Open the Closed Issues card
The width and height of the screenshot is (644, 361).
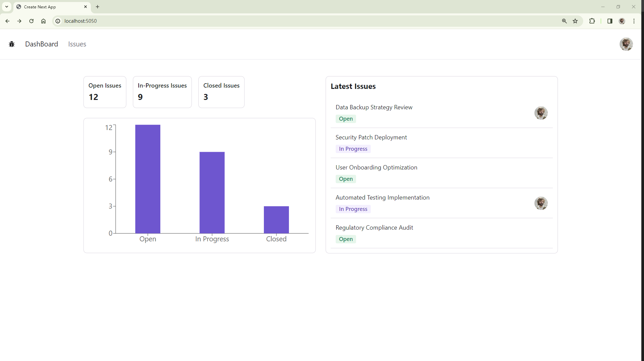221,92
